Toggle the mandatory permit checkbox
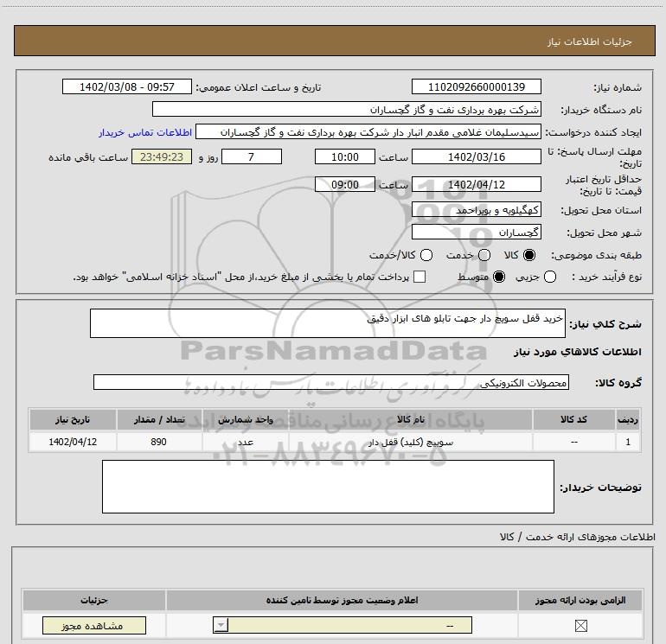 pyautogui.click(x=580, y=625)
